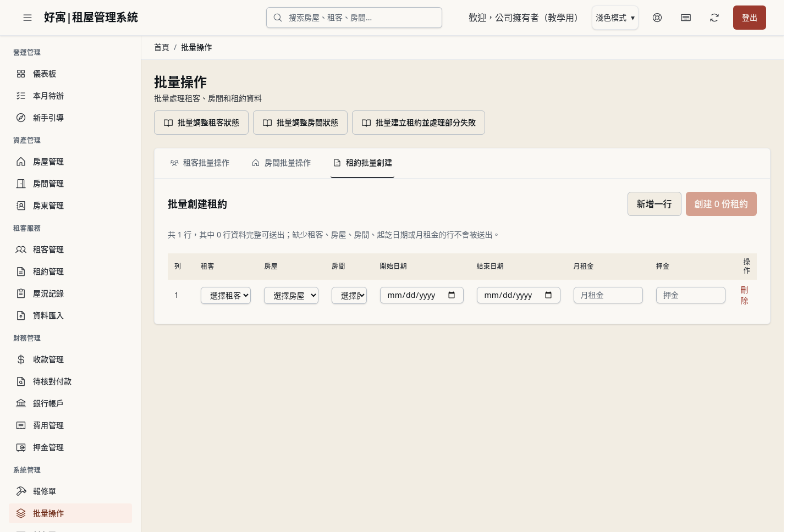This screenshot has width=792, height=532.
Task: Click the refresh sync icon in header
Action: [714, 18]
